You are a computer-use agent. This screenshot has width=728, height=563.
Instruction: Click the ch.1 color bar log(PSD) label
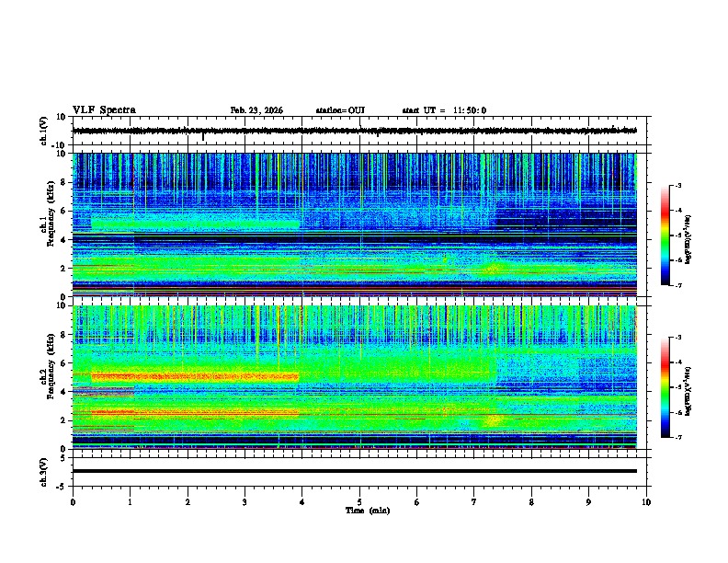pos(688,239)
